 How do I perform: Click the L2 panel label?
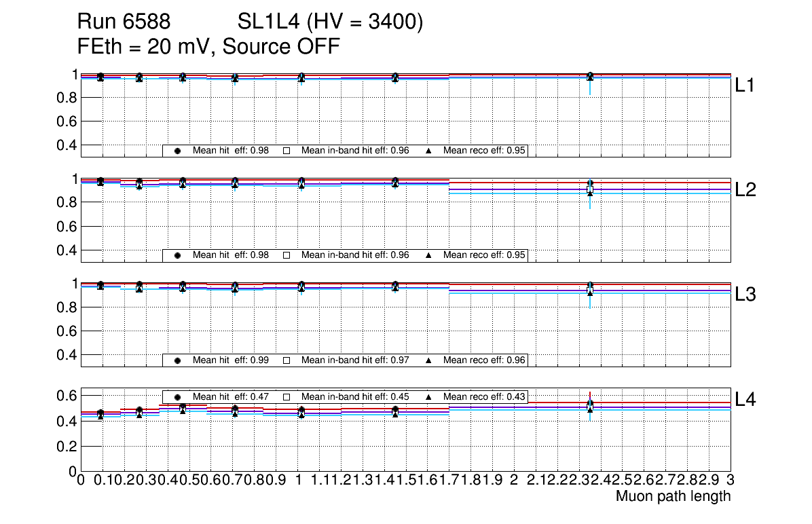tap(745, 190)
